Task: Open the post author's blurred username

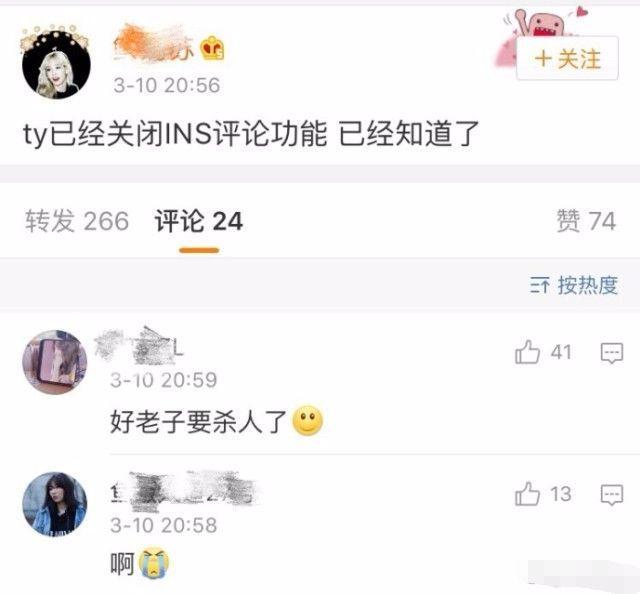Action: [x=155, y=44]
